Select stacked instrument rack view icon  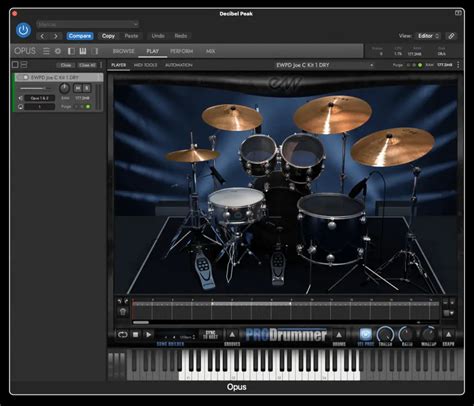[24, 64]
